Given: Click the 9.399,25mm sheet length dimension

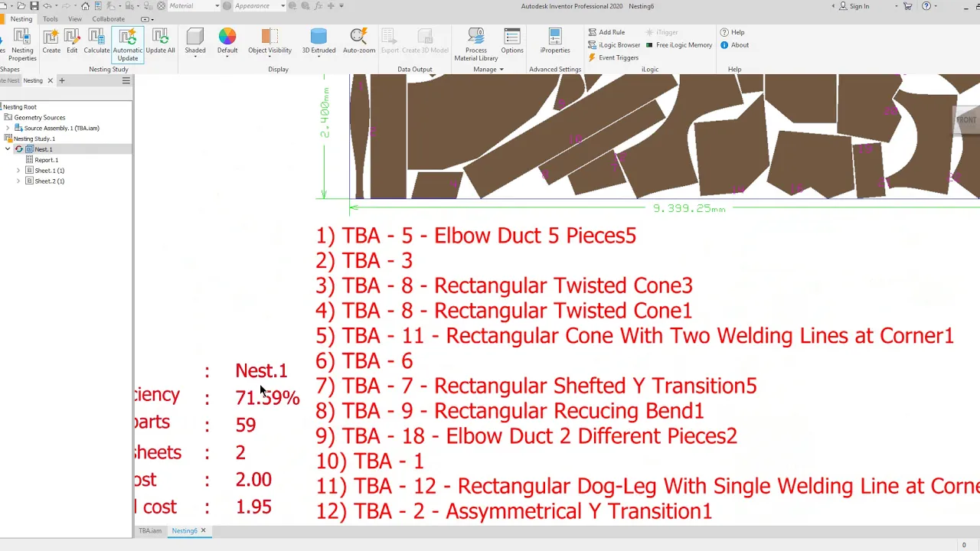Looking at the screenshot, I should (x=688, y=208).
